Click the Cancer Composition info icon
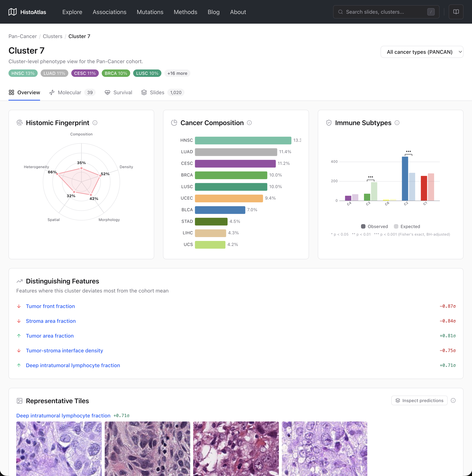 point(249,123)
